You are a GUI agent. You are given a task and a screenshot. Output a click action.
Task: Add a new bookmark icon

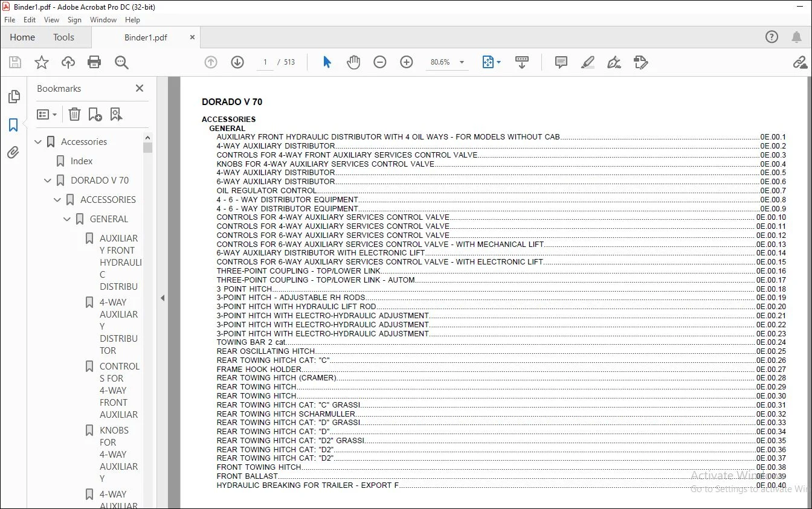95,114
